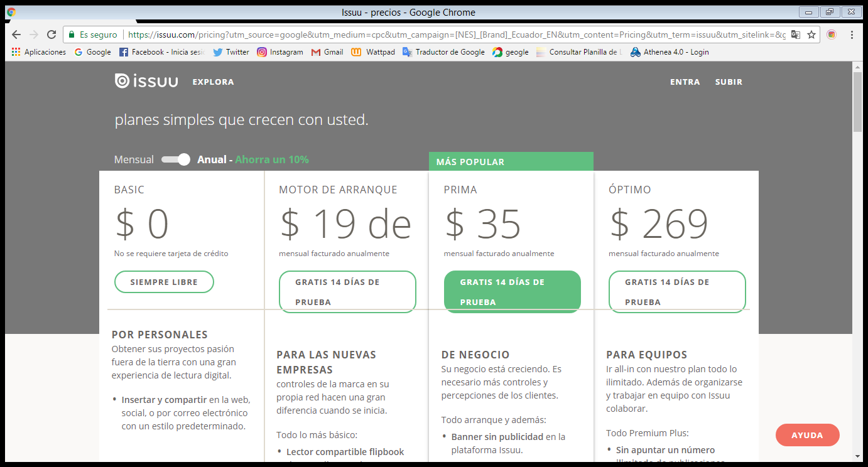Open the Twitter bookmark
Screen dimensions: 868x467
click(x=231, y=52)
